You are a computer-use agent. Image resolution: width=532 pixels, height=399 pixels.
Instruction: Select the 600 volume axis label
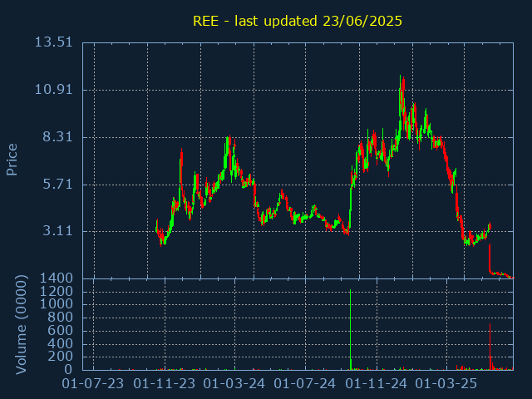click(60, 331)
